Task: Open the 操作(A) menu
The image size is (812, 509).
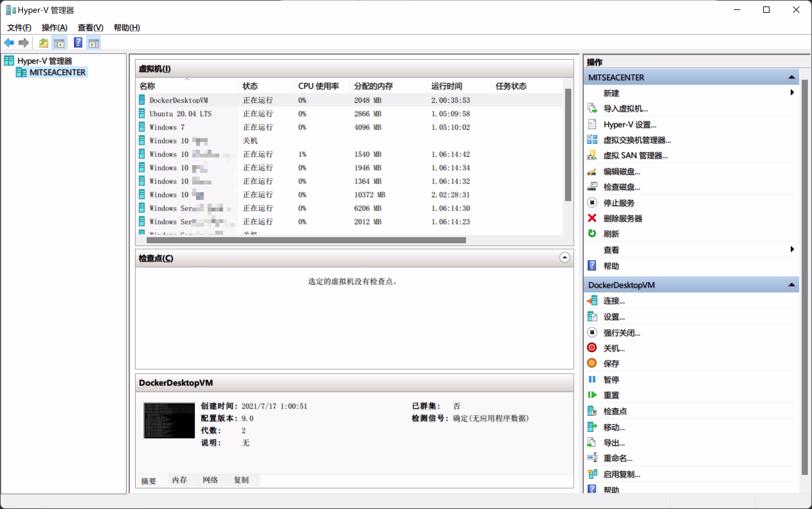Action: pyautogui.click(x=54, y=28)
